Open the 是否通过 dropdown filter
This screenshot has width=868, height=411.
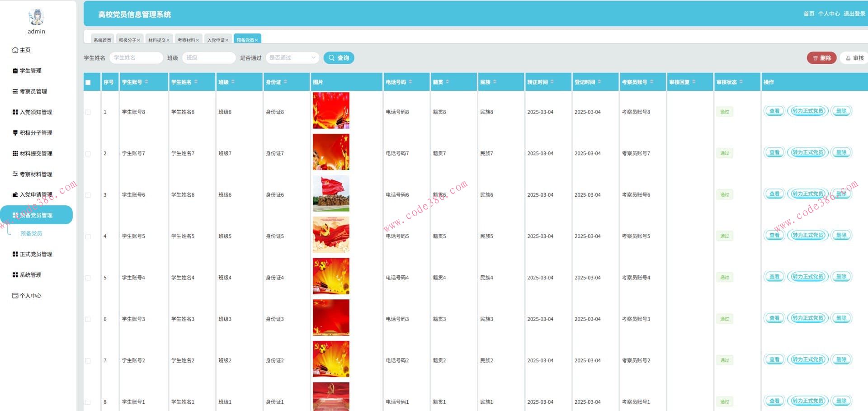[292, 58]
